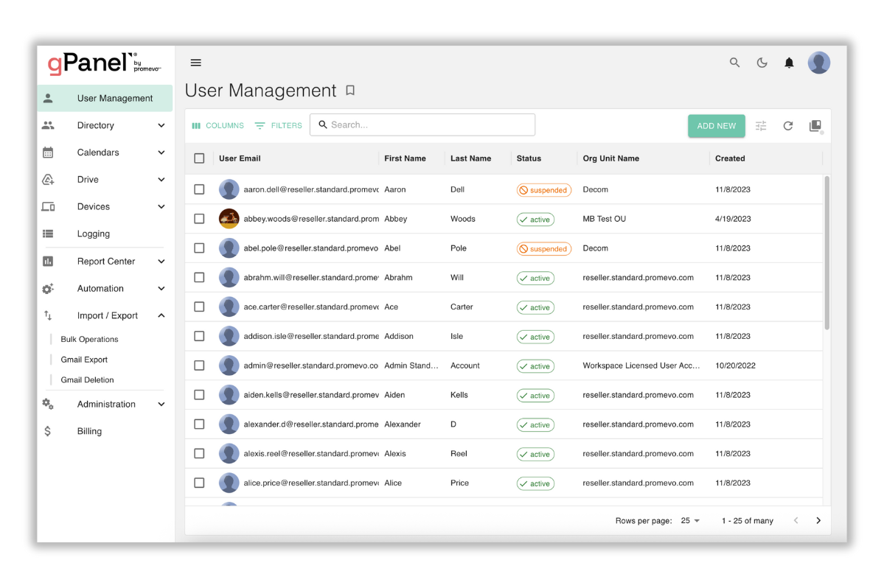Open Rows per page dropdown
The width and height of the screenshot is (884, 588).
click(x=690, y=520)
